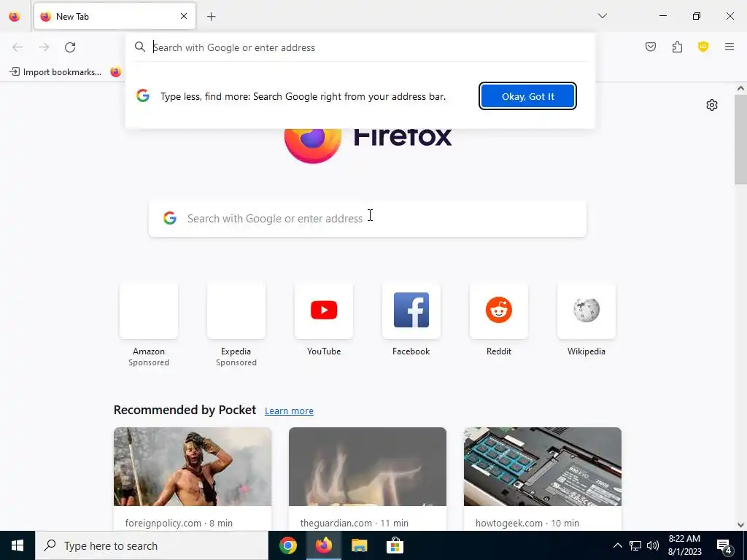The width and height of the screenshot is (747, 560).
Task: Open a new tab with plus button
Action: click(212, 17)
